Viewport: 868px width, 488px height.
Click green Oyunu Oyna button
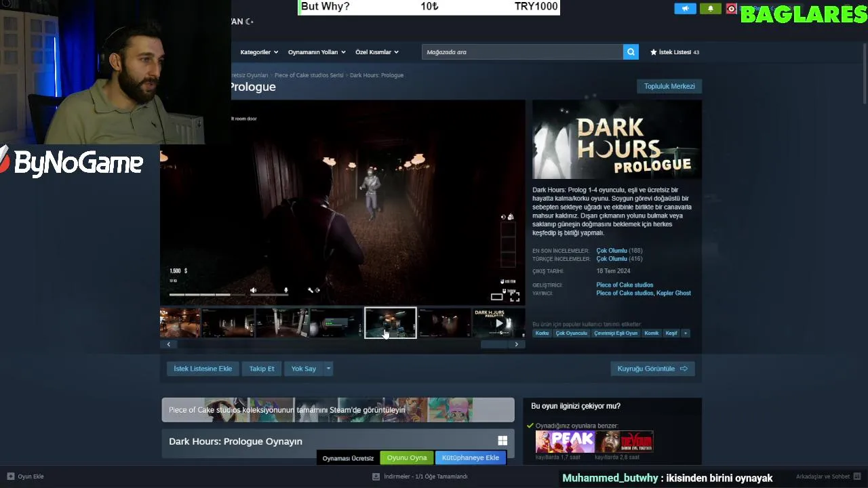(x=407, y=457)
